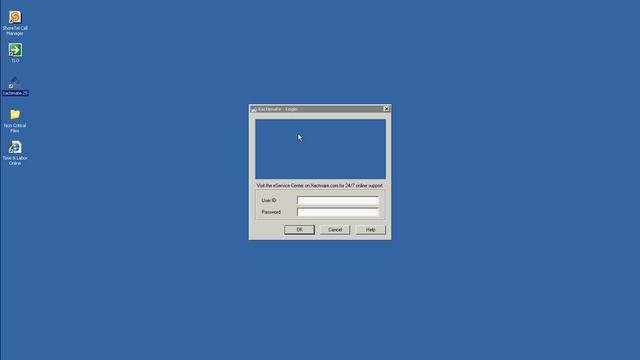Close the Xactimate Login window
The image size is (640, 360).
[x=386, y=109]
